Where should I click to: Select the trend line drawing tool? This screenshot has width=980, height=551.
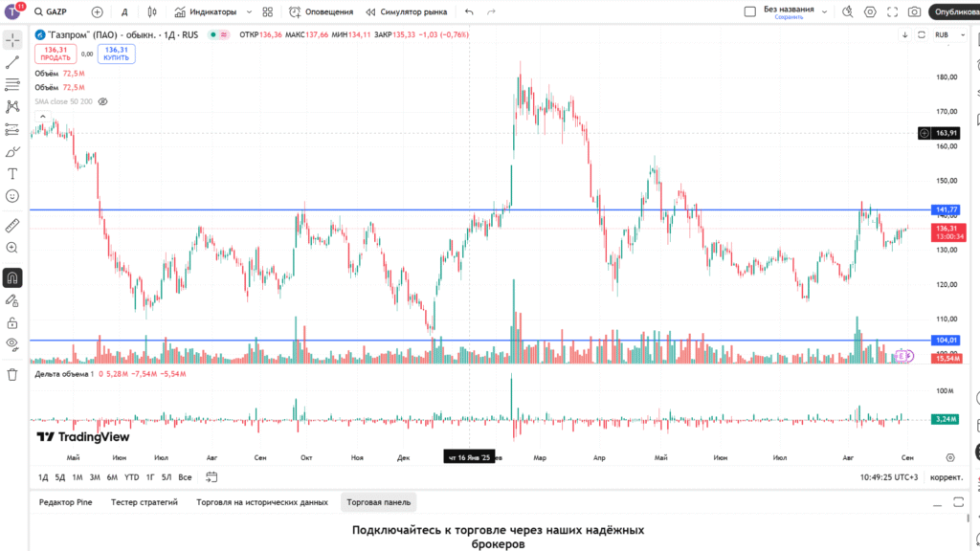tap(12, 62)
